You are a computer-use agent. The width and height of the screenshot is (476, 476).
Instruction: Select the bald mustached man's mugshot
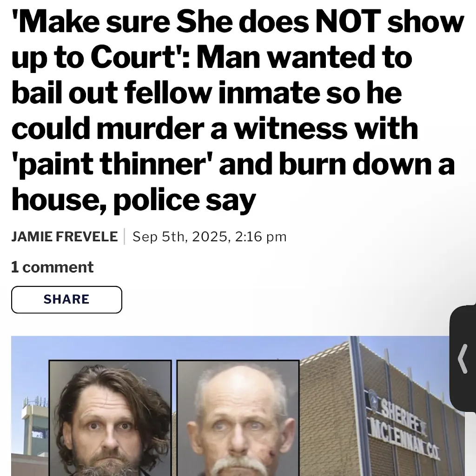tap(238, 418)
